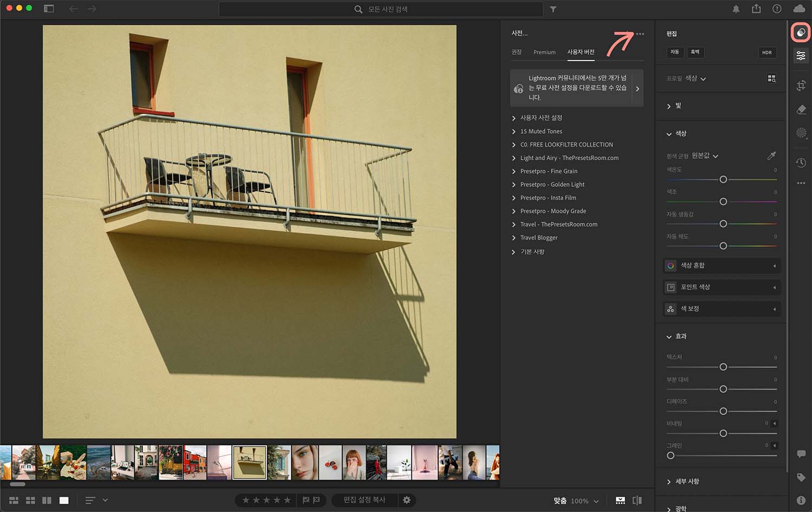812x512 pixels.
Task: Flag photo as rejected
Action: 317,500
